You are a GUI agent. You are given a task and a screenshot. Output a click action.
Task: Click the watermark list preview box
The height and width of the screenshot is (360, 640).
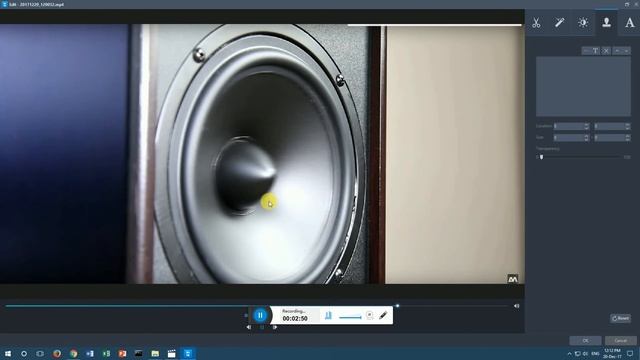pyautogui.click(x=583, y=86)
